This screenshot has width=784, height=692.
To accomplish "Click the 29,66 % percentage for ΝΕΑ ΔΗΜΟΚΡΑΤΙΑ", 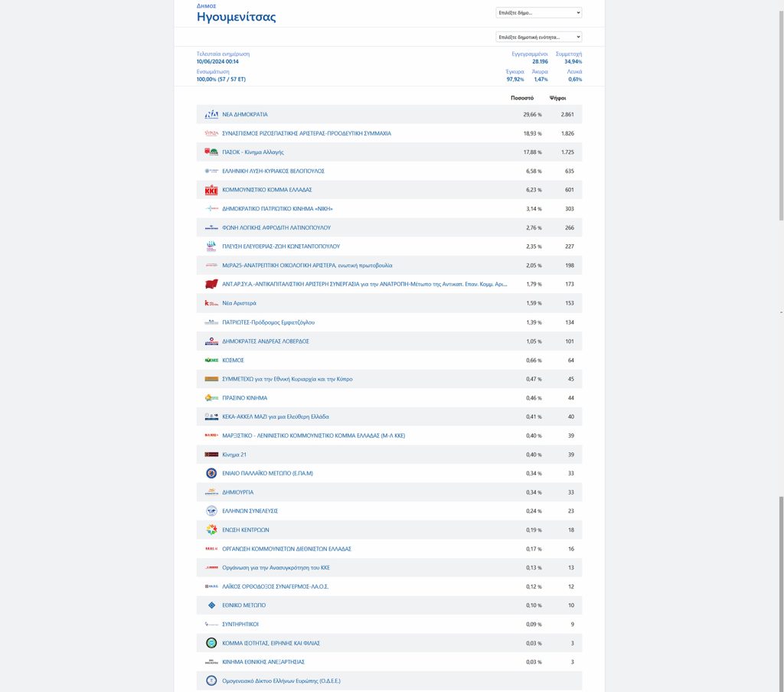I will coord(533,115).
